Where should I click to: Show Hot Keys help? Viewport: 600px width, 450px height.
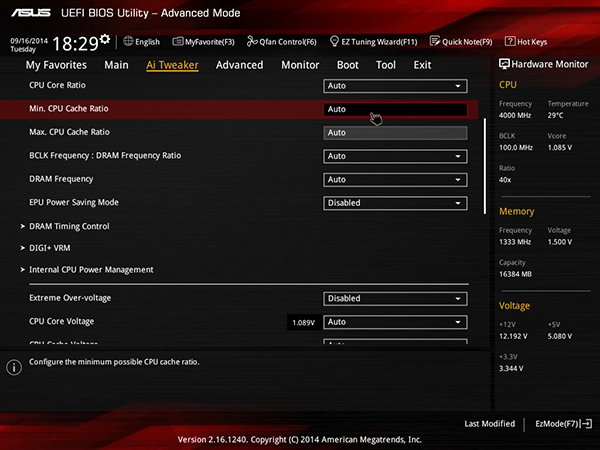click(526, 42)
